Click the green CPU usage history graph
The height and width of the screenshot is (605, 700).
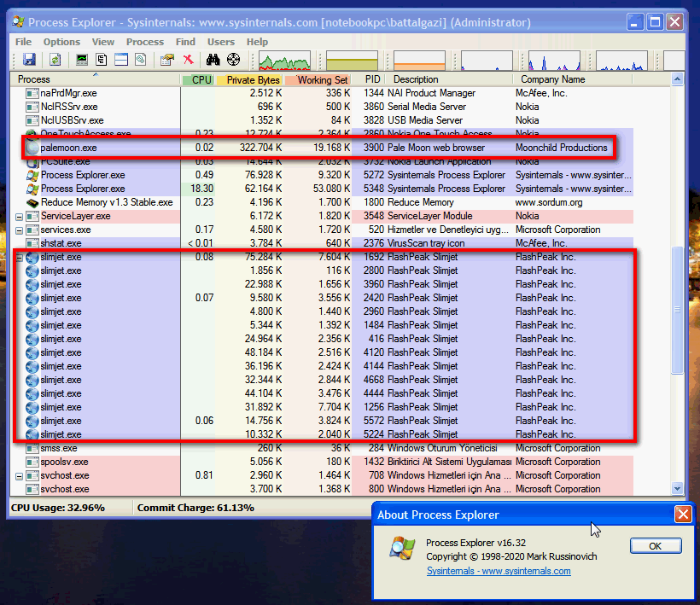pos(285,61)
